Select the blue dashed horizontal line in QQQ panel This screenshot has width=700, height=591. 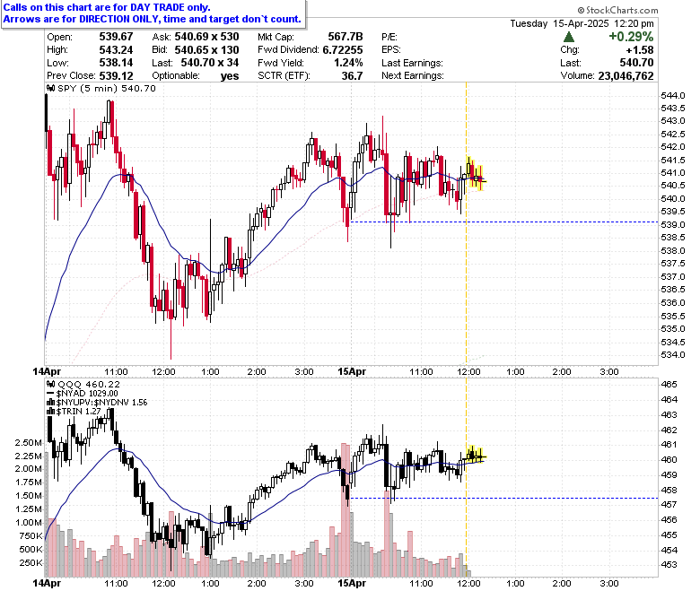(x=504, y=498)
